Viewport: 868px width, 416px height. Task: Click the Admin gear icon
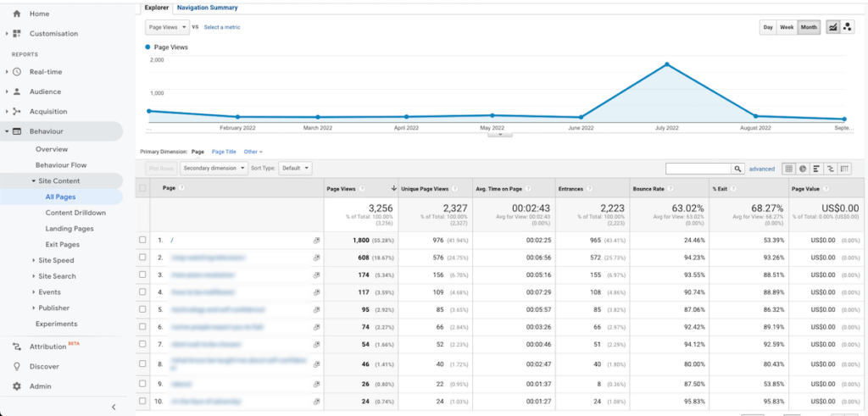tap(17, 386)
